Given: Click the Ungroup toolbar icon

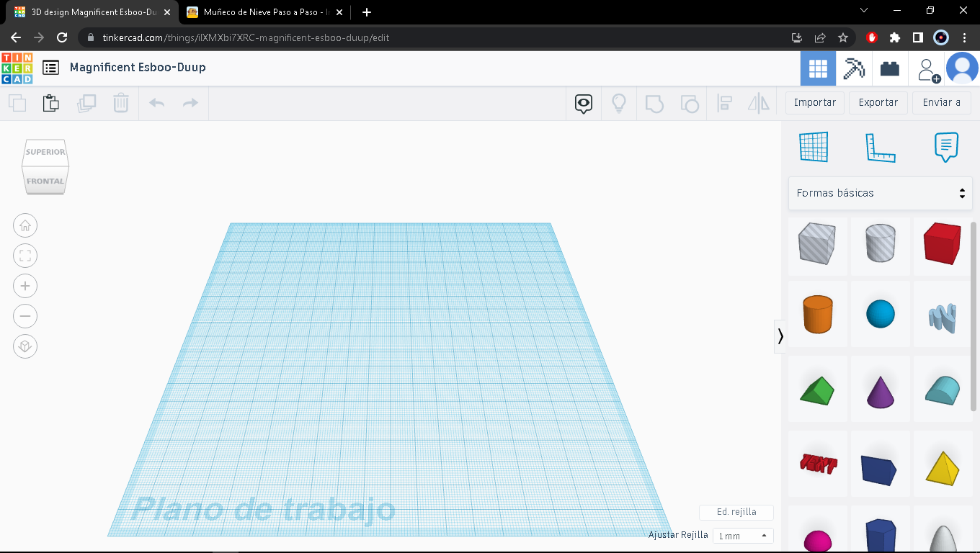Looking at the screenshot, I should point(689,103).
